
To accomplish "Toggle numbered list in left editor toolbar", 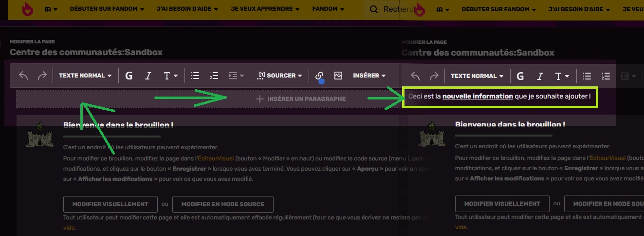I will tap(214, 76).
